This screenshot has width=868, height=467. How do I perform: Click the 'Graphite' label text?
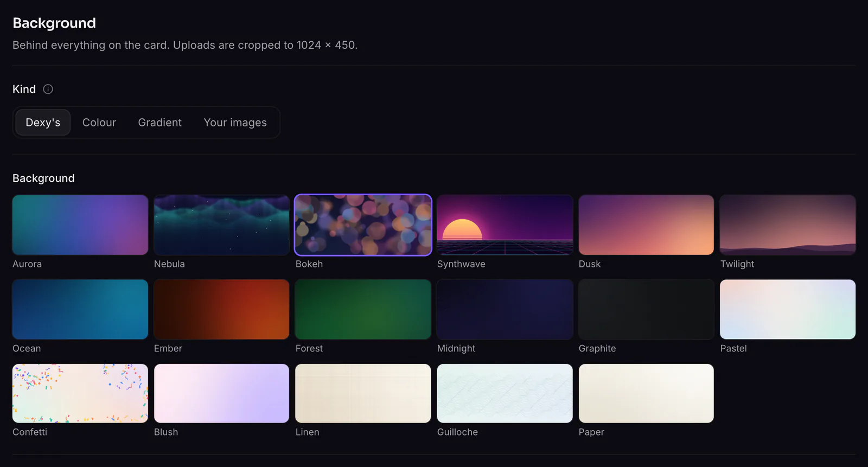(x=597, y=348)
